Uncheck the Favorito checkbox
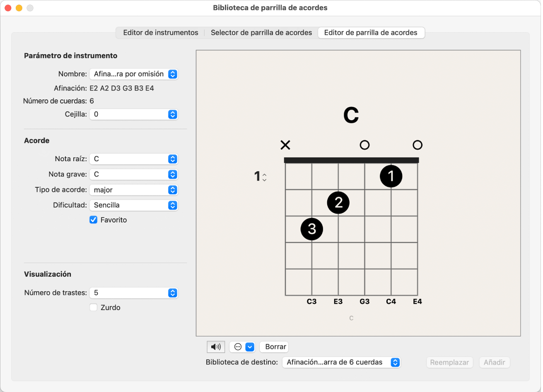This screenshot has width=543, height=392. click(94, 220)
